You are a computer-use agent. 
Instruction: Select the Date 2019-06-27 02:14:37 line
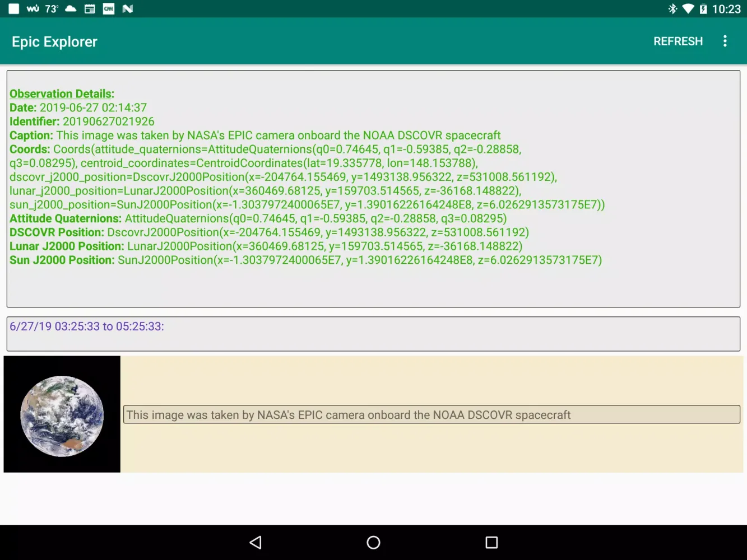point(78,108)
